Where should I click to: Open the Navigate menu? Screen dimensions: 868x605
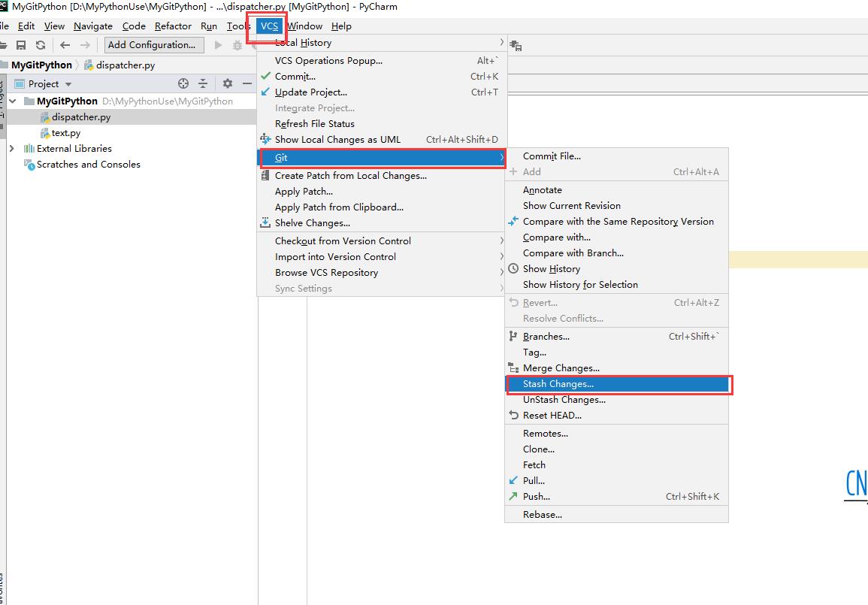pos(93,26)
